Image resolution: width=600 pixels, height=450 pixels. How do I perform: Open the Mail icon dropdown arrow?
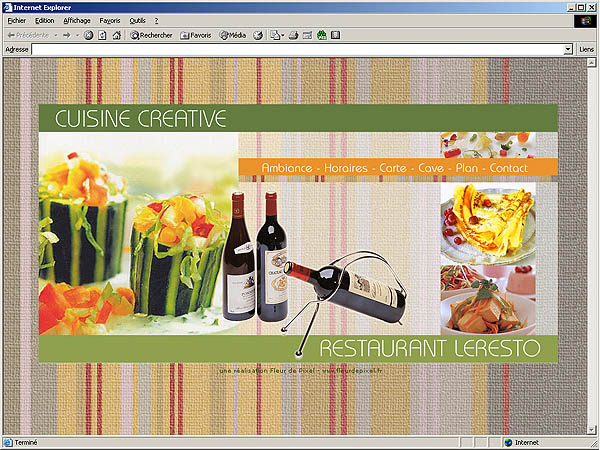(x=283, y=35)
